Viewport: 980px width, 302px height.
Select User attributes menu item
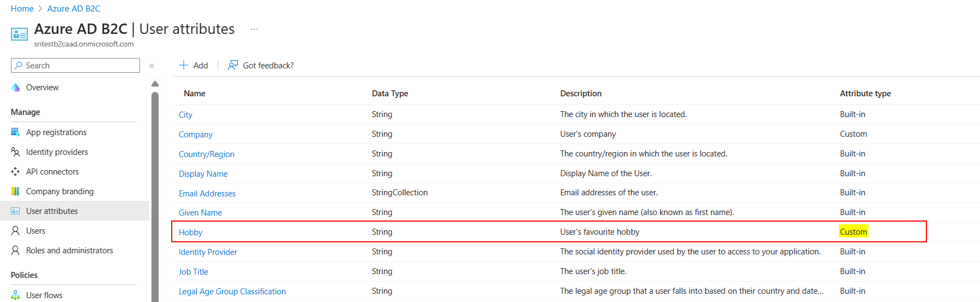coord(52,211)
